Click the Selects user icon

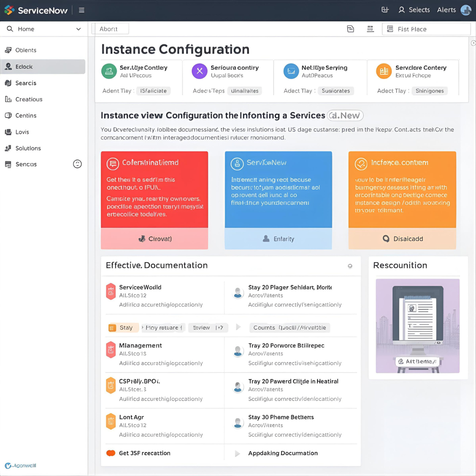tap(402, 10)
